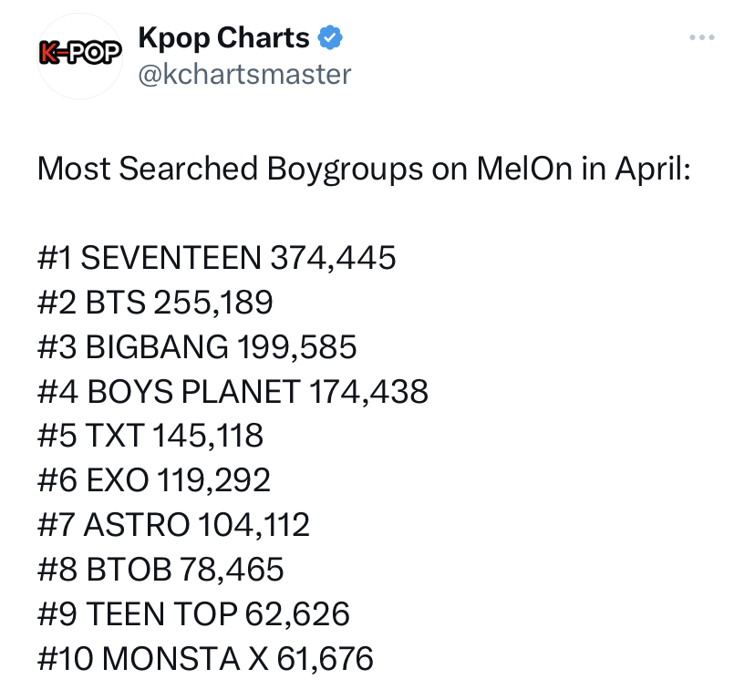This screenshot has height=700, width=755.
Task: Select the #5 TXT entry
Action: (150, 435)
